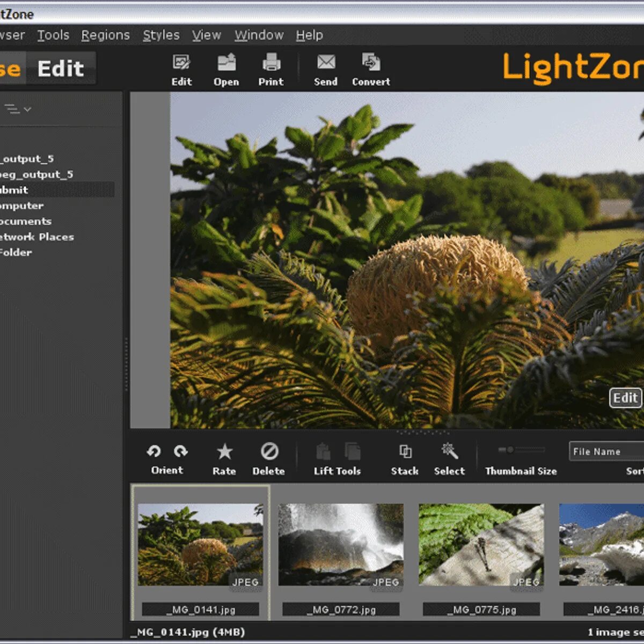
Task: Select the _MG_0775.jpg thumbnail
Action: 481,544
